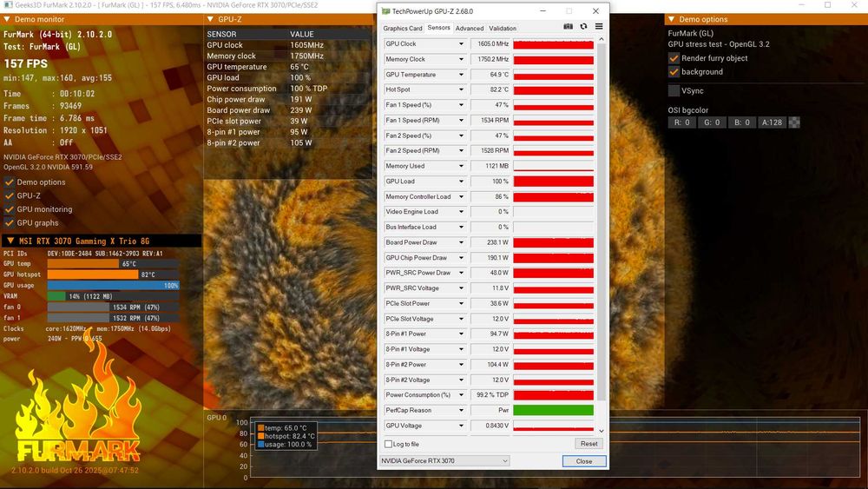Enable the VSync checkbox
Viewport: 868px width, 489px height.
[x=674, y=91]
